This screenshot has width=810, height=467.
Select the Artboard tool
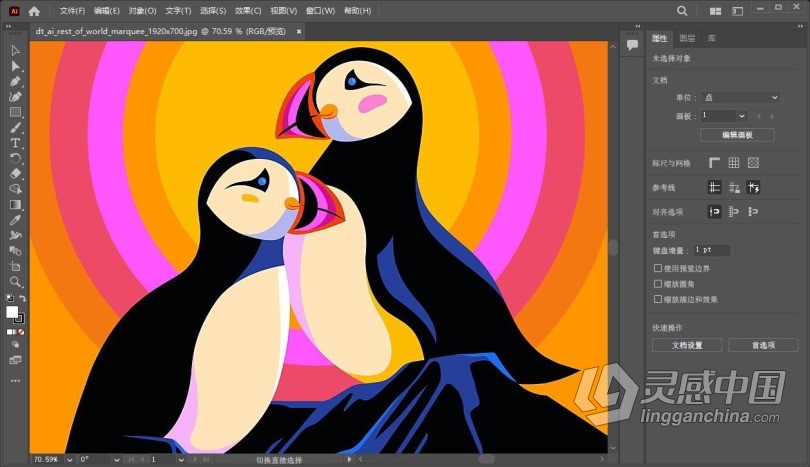tap(15, 267)
